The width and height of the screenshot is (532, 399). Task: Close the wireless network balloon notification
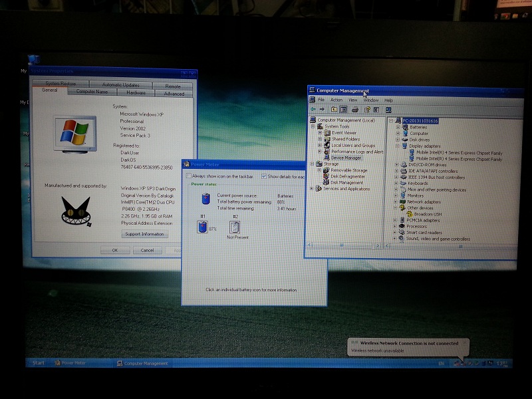(465, 342)
